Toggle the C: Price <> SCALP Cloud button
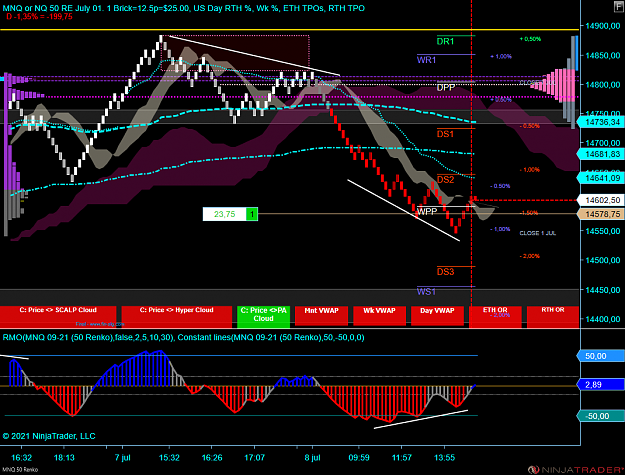625x475 pixels. [58, 317]
